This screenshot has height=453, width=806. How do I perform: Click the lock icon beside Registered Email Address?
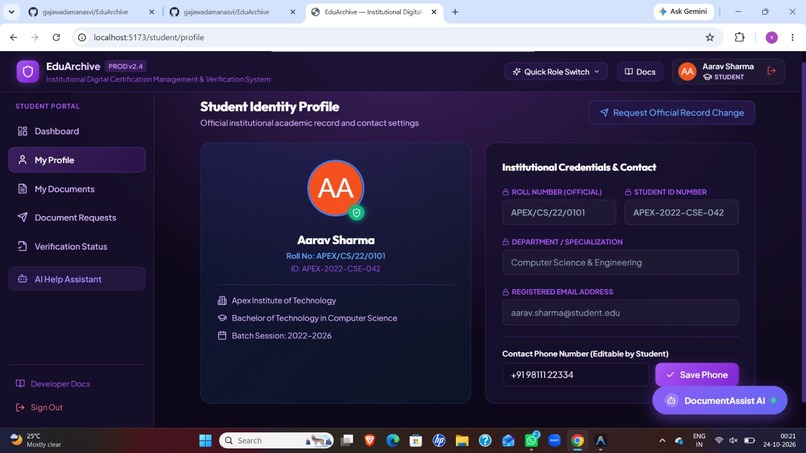tap(505, 292)
